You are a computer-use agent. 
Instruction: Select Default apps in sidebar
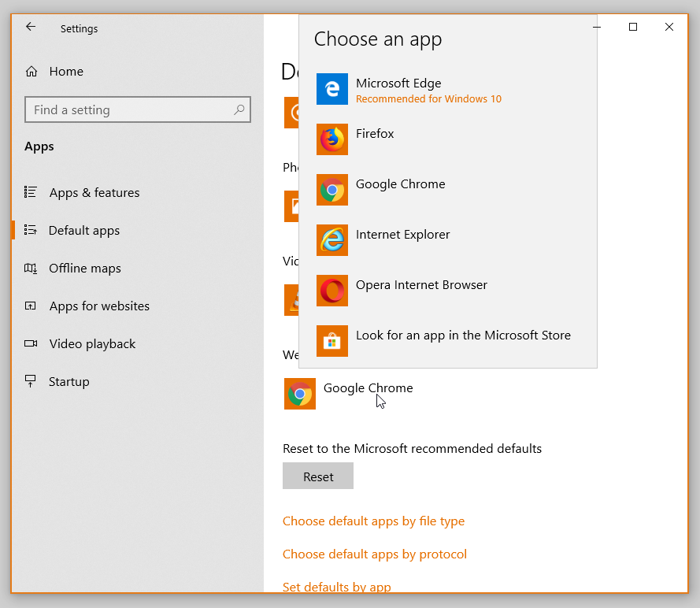(84, 230)
